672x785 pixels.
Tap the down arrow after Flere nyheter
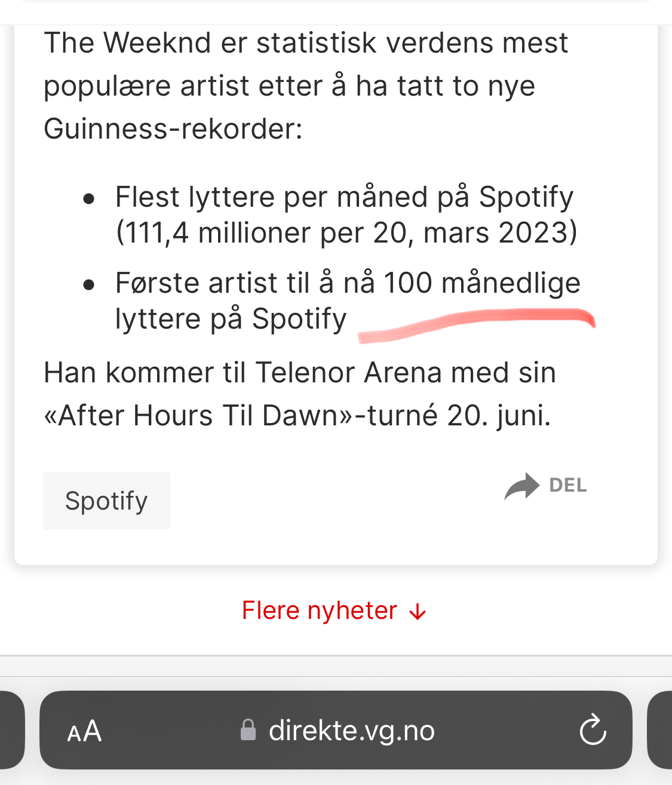[417, 612]
